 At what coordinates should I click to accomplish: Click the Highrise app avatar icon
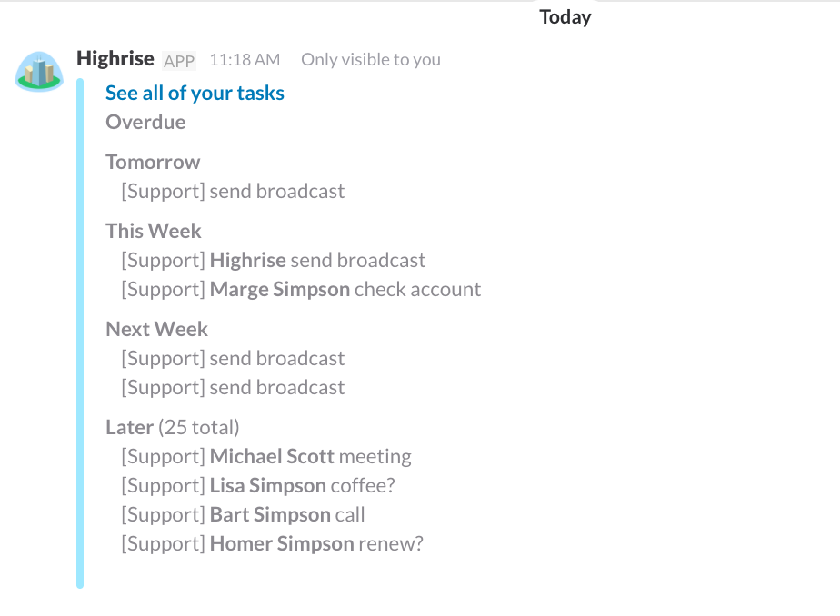pyautogui.click(x=38, y=71)
